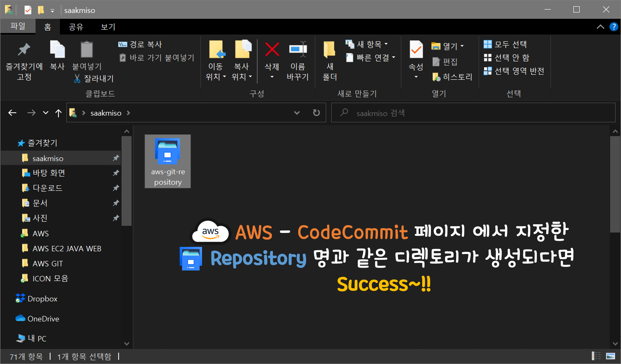The height and width of the screenshot is (364, 621).
Task: Expand address bar history dropdown
Action: coord(297,113)
